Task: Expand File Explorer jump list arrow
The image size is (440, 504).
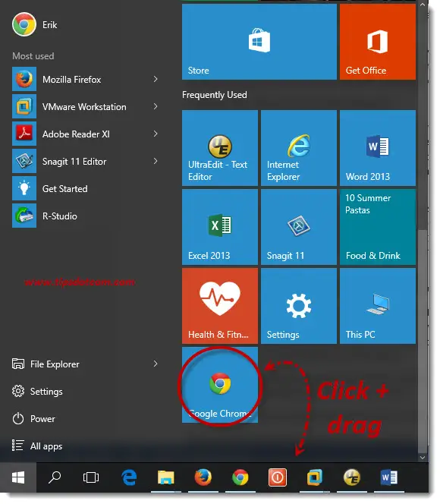Action: (x=156, y=364)
